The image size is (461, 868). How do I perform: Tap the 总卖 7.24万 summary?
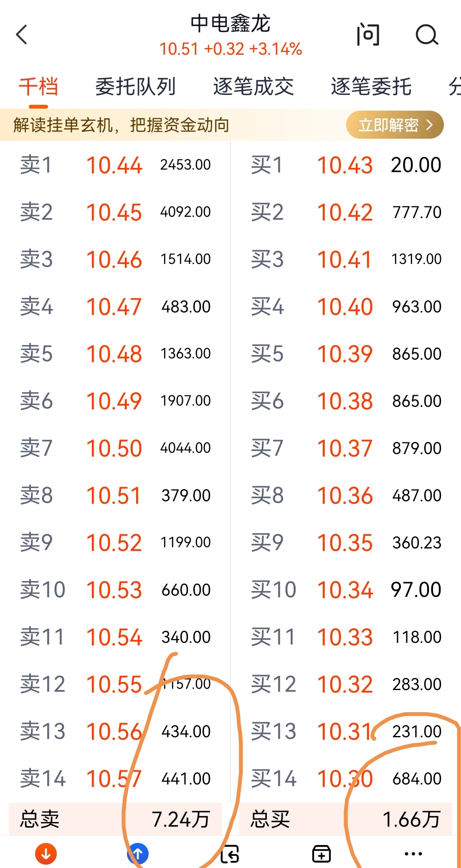pos(115,819)
